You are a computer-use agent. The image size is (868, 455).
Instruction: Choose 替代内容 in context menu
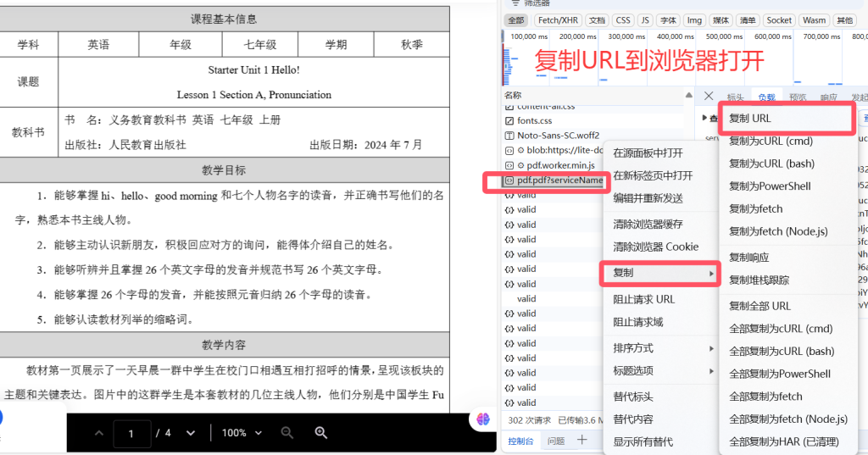click(x=661, y=419)
